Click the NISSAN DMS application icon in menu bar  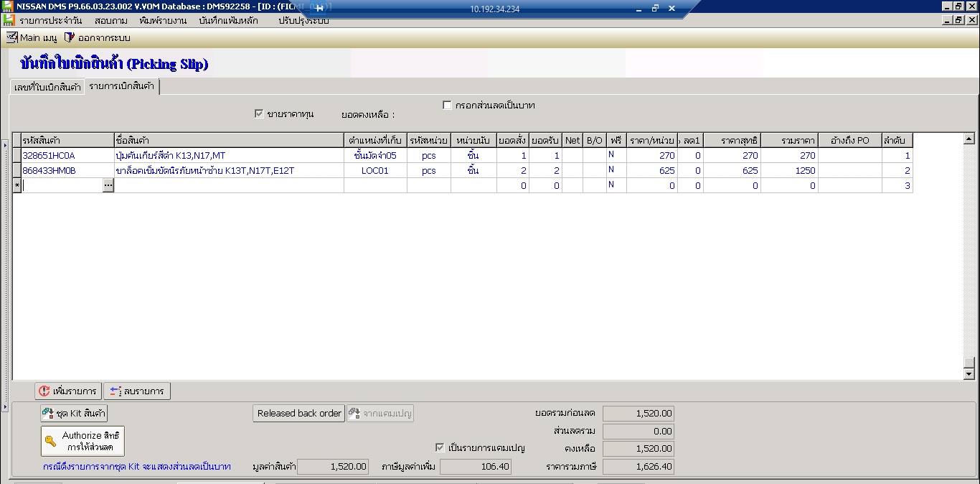(8, 21)
